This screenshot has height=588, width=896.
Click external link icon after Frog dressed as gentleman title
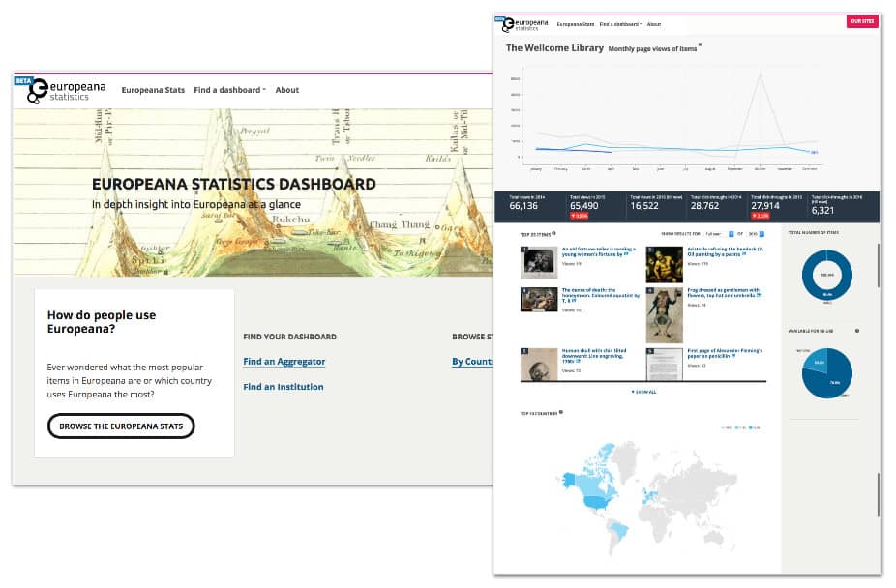pyautogui.click(x=759, y=295)
